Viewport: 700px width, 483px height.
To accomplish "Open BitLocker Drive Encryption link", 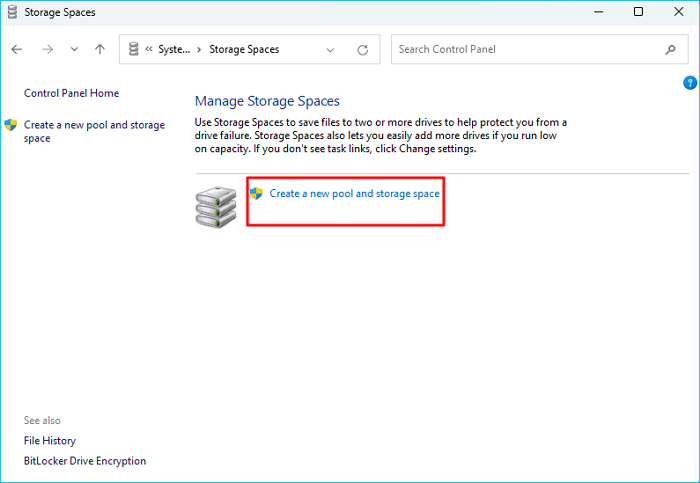I will click(x=85, y=461).
